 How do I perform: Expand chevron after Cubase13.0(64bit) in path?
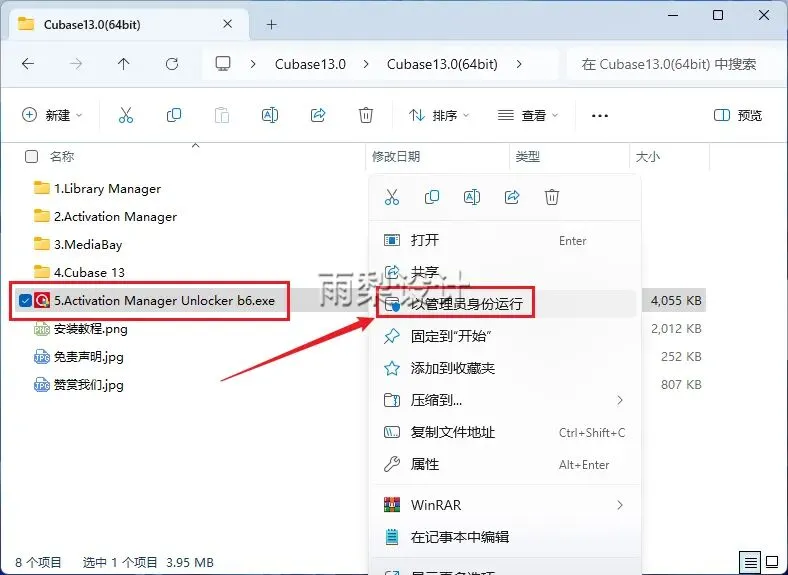[x=519, y=64]
